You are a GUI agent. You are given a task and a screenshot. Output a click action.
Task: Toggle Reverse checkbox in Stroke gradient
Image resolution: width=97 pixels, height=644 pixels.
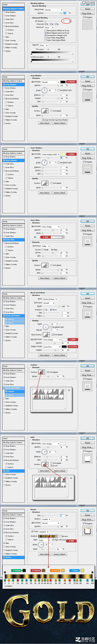tap(60, 536)
